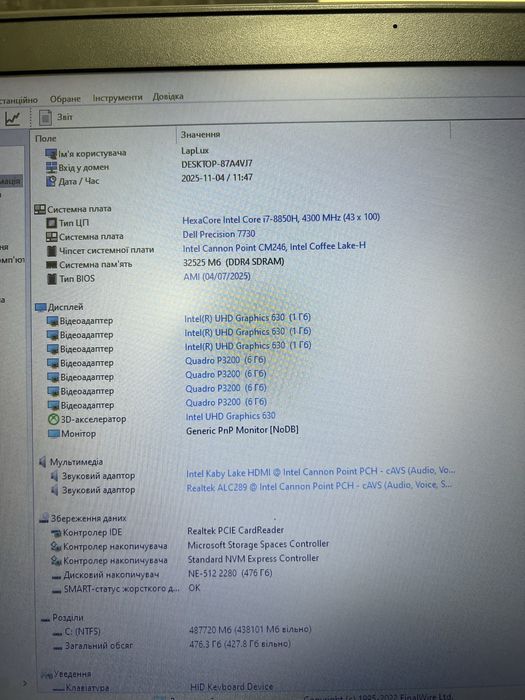Click the Розділи group icon
The height and width of the screenshot is (700, 525).
tap(45, 618)
